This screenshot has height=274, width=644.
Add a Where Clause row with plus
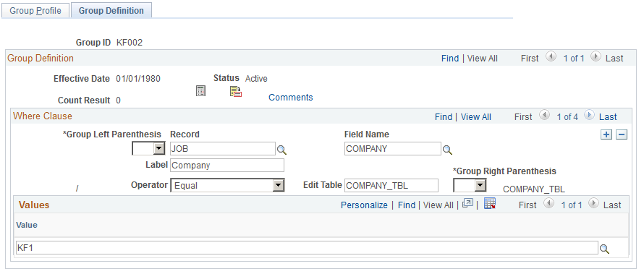tap(606, 134)
